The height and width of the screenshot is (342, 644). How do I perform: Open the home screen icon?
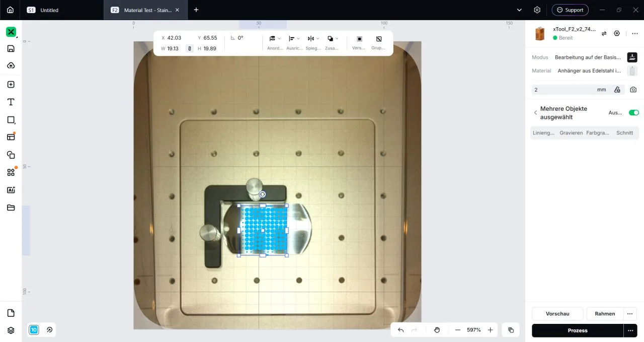tap(10, 10)
